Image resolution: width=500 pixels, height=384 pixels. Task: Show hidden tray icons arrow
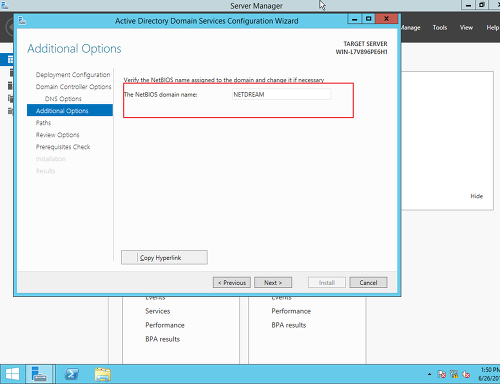pos(429,374)
